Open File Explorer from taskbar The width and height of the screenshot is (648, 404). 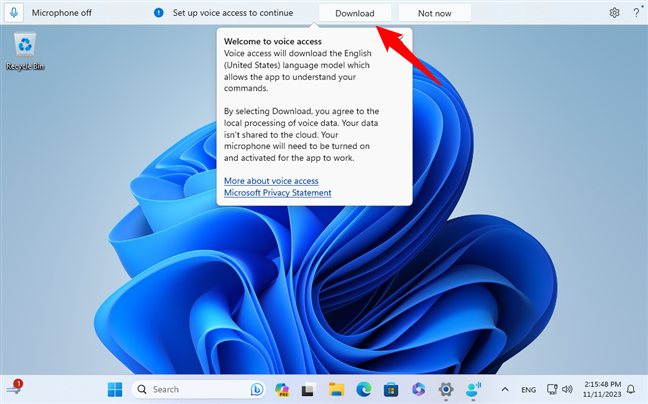click(336, 389)
